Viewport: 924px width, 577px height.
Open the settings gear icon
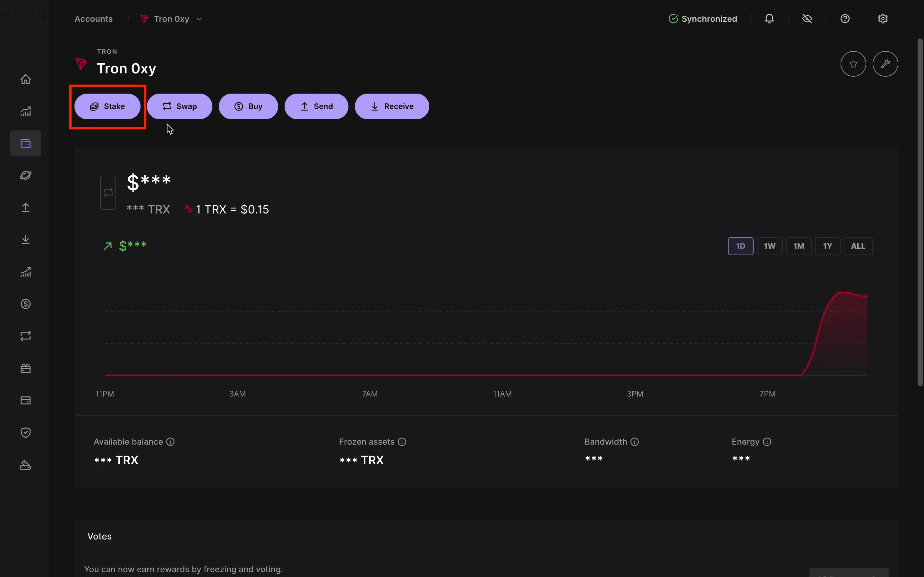pyautogui.click(x=883, y=19)
